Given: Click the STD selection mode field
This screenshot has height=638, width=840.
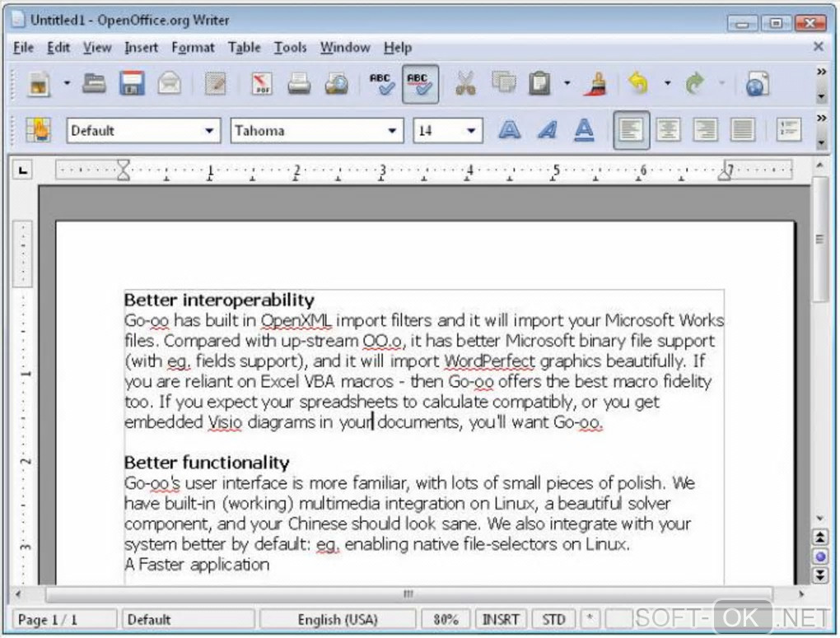Looking at the screenshot, I should coord(553,620).
